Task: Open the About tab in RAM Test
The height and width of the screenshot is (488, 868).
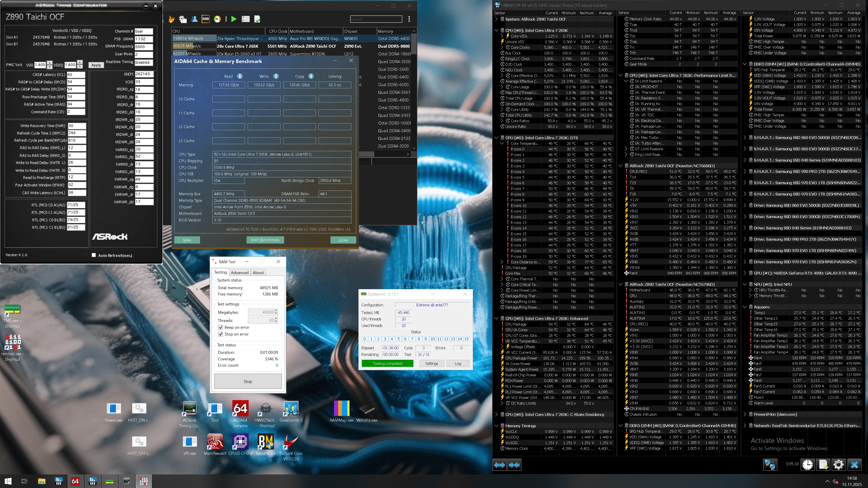Action: [x=258, y=272]
